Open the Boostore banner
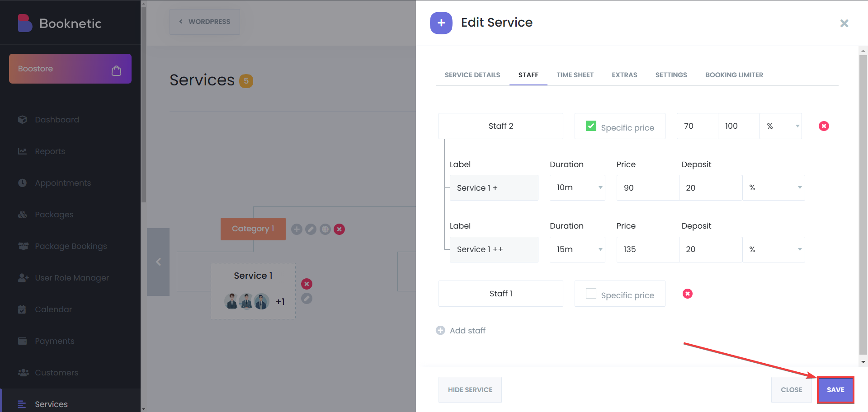 (70, 69)
